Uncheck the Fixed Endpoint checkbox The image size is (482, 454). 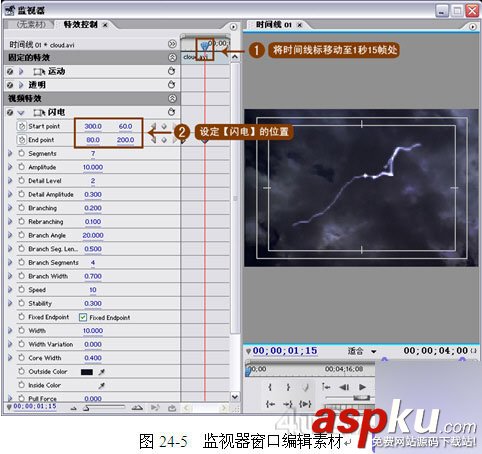(83, 317)
